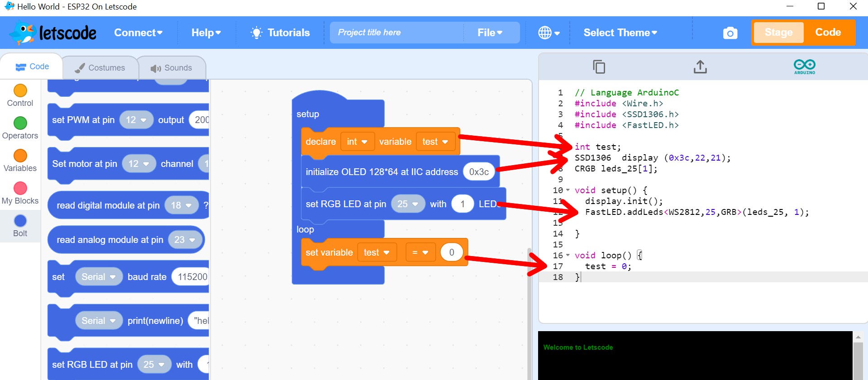Image resolution: width=868 pixels, height=380 pixels.
Task: Expand pin 23 dropdown in read analog block
Action: coord(185,240)
